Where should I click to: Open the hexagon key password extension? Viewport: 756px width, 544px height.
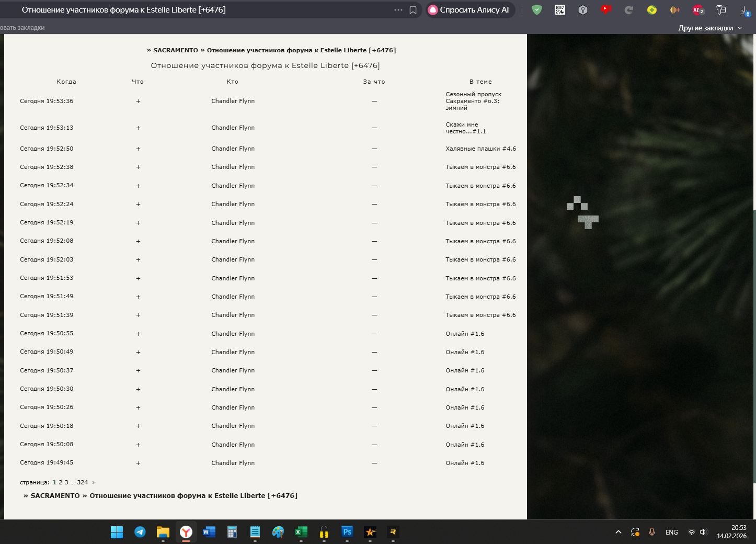(583, 10)
